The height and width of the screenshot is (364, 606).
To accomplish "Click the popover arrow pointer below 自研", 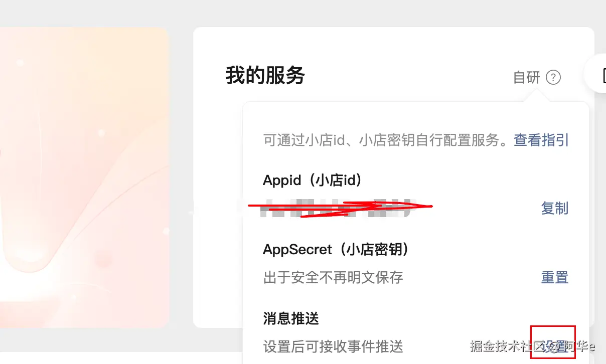I will click(x=536, y=97).
